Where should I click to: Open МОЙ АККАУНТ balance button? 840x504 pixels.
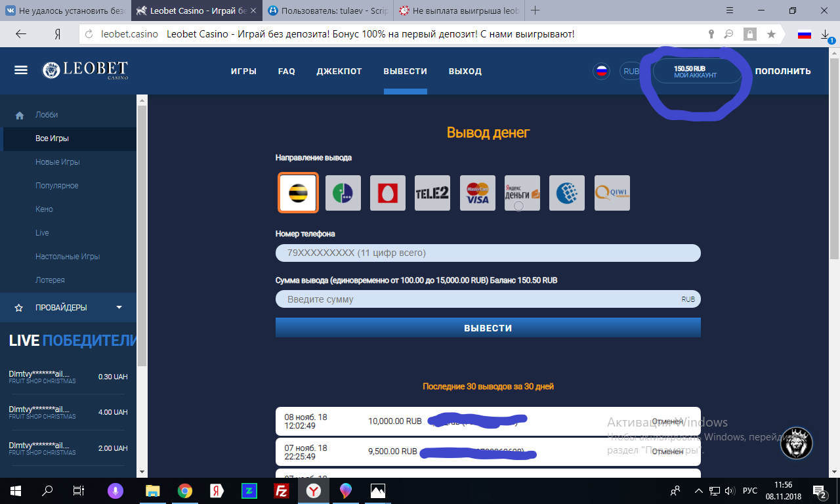697,72
